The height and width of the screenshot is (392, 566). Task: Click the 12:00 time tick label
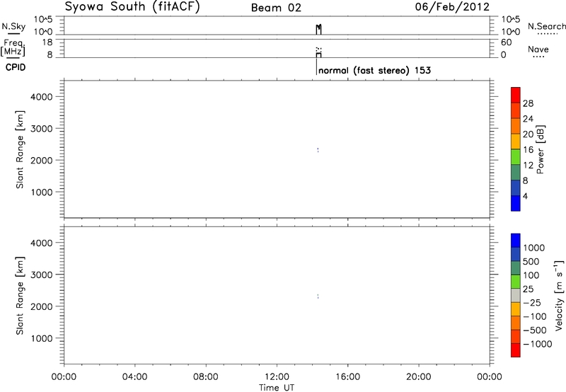coord(277,377)
